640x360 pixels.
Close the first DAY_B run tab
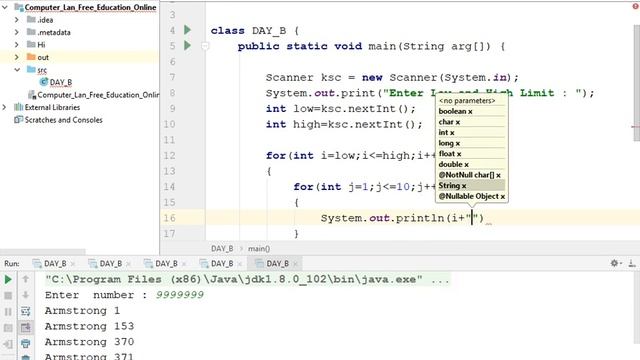(73, 264)
